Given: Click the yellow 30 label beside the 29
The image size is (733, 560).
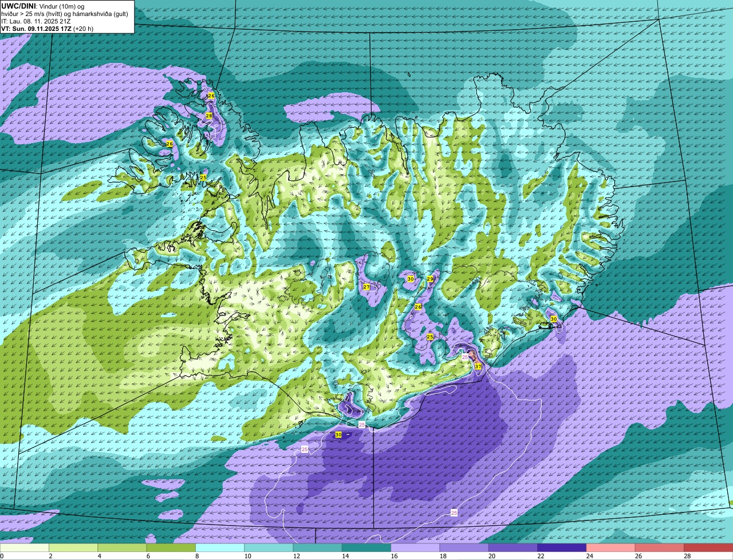Looking at the screenshot, I should click(x=411, y=279).
